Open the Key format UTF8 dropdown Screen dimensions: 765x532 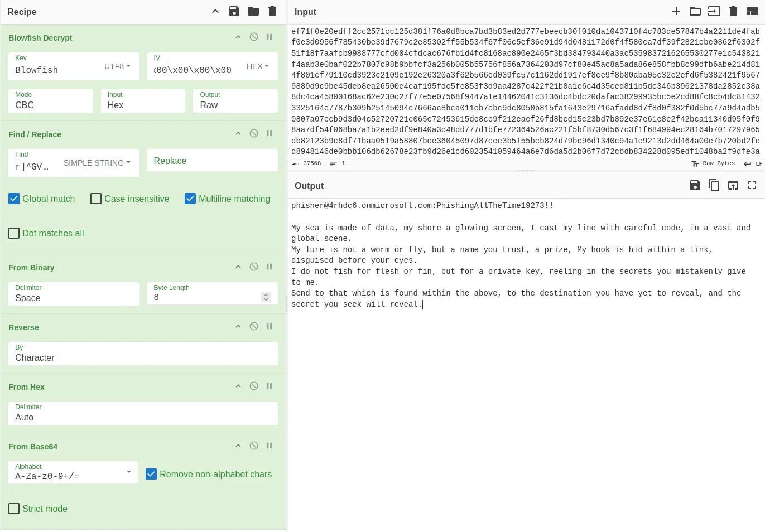117,66
